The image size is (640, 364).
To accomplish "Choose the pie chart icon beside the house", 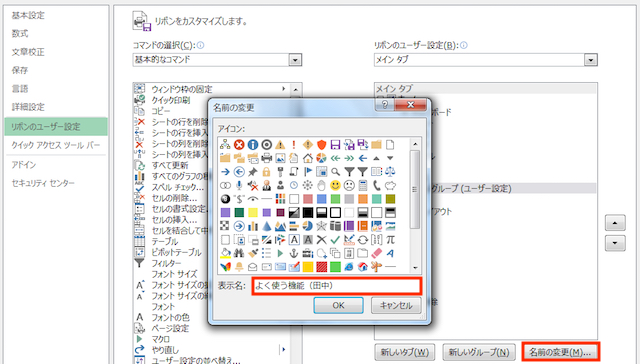I will click(x=322, y=158).
